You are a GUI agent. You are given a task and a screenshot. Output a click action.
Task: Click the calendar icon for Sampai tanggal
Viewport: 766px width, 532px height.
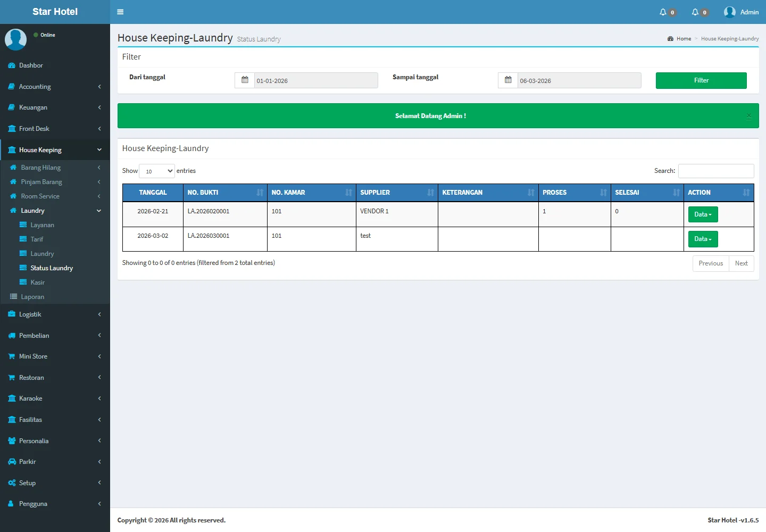click(508, 80)
